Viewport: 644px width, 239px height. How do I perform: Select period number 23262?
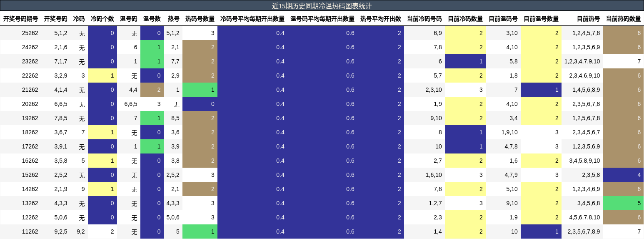tap(30, 61)
